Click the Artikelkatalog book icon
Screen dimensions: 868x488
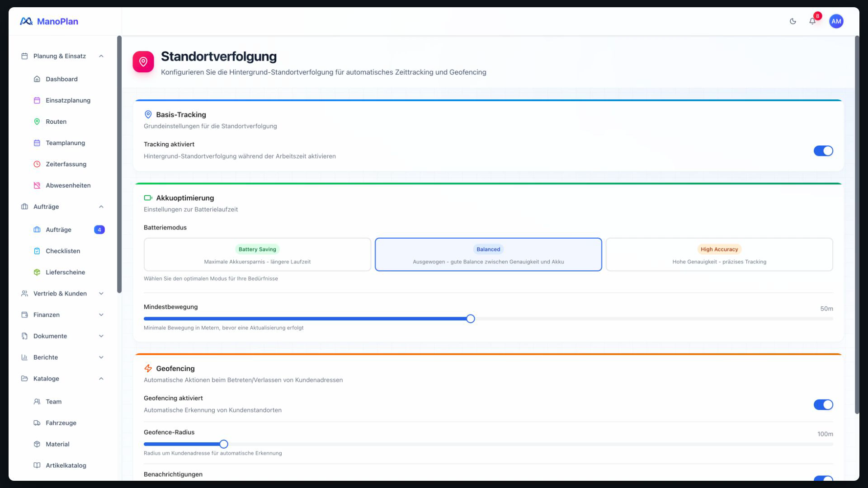pyautogui.click(x=37, y=465)
